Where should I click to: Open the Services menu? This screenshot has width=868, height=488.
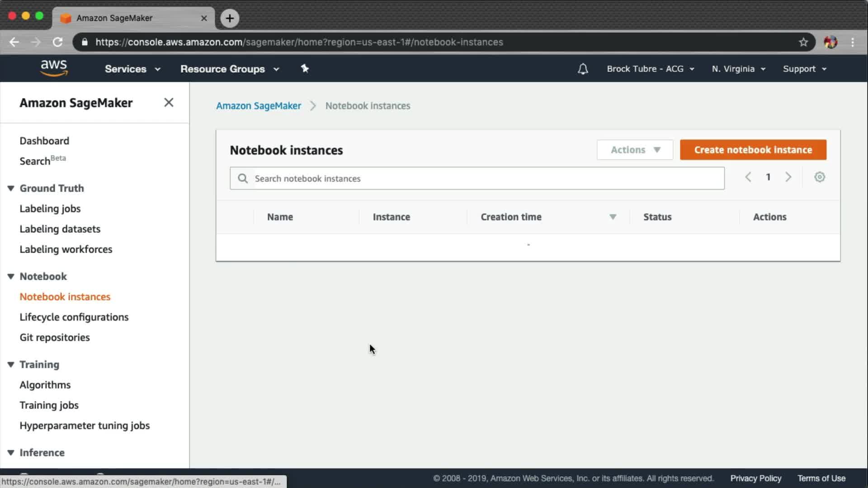pos(132,69)
